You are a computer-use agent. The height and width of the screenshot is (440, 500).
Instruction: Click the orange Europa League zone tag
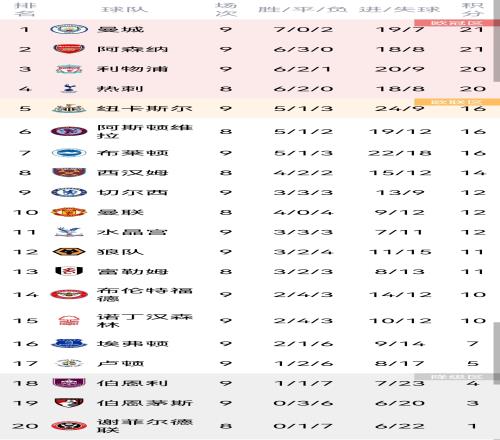[x=456, y=102]
